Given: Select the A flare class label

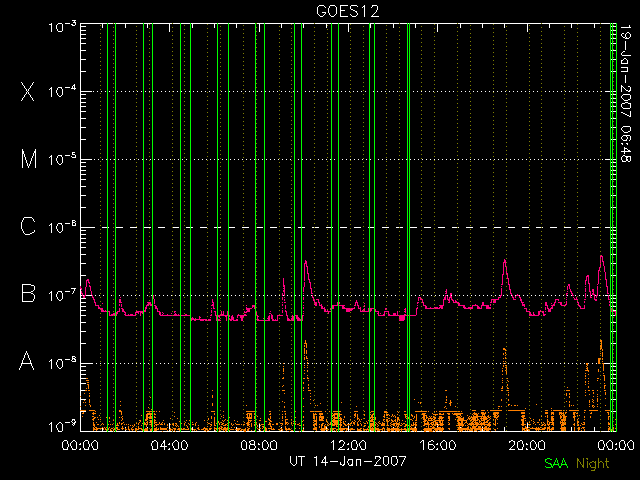Looking at the screenshot, I should coord(27,361).
